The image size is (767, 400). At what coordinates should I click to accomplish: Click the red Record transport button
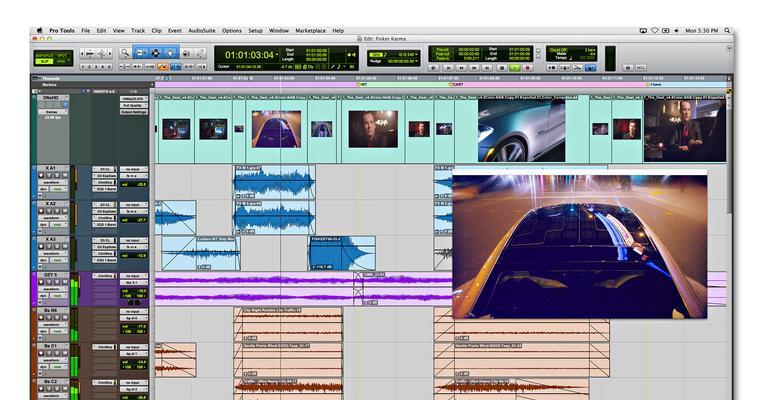528,68
